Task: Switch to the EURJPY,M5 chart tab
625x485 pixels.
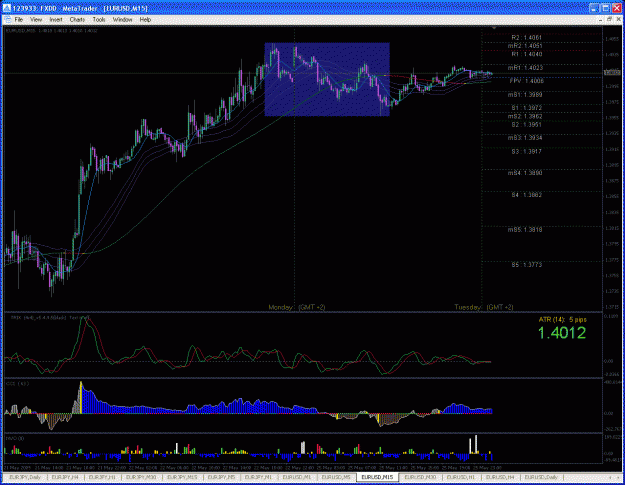Action: tap(221, 477)
